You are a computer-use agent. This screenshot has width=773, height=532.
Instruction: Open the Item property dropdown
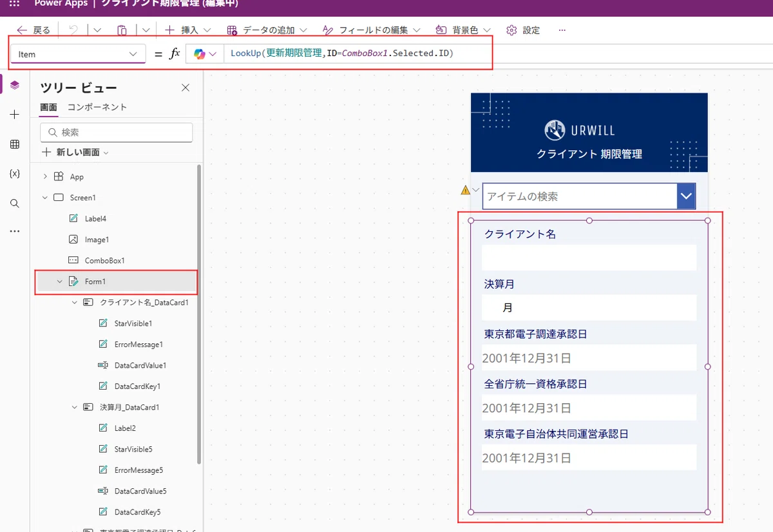click(x=78, y=54)
